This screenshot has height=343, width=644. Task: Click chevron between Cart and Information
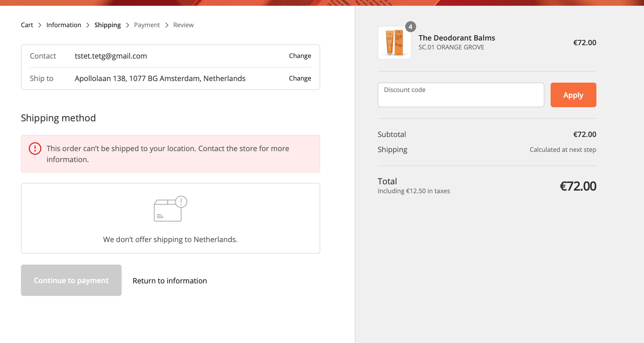(x=40, y=25)
